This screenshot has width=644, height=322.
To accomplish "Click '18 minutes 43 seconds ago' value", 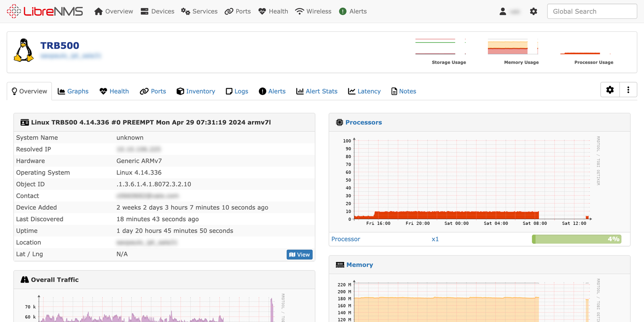I will pyautogui.click(x=157, y=219).
